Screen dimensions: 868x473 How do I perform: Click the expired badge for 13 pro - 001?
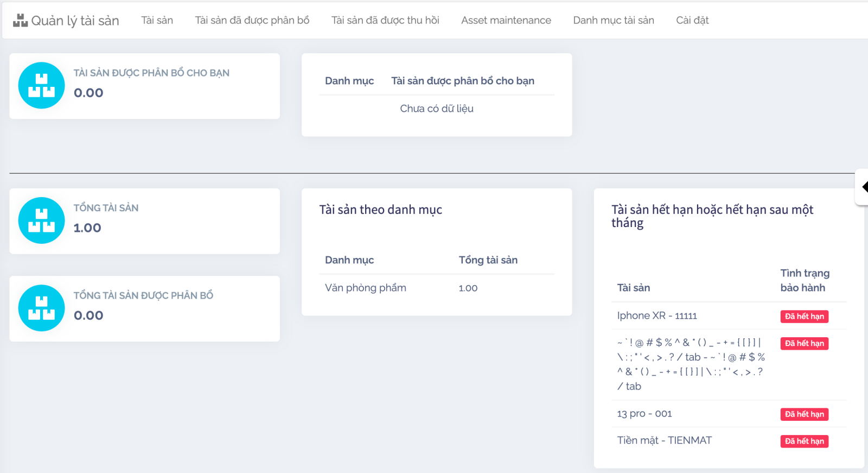(804, 414)
